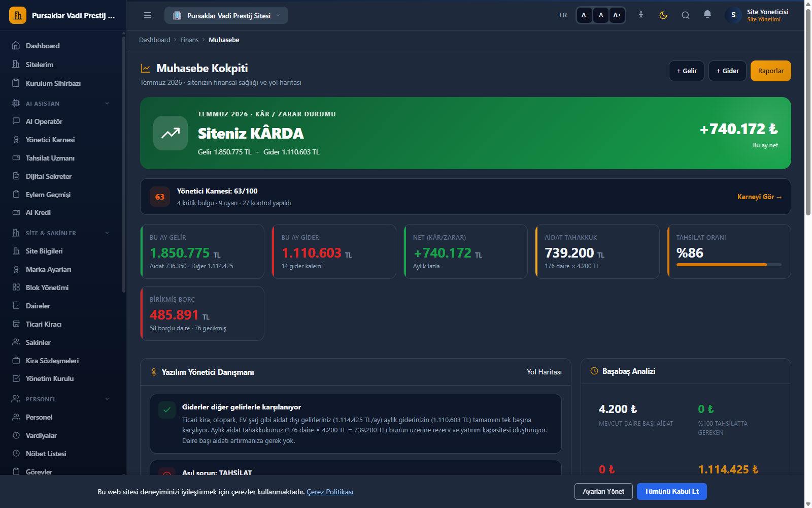
Task: Click the + Gelir button
Action: click(687, 71)
